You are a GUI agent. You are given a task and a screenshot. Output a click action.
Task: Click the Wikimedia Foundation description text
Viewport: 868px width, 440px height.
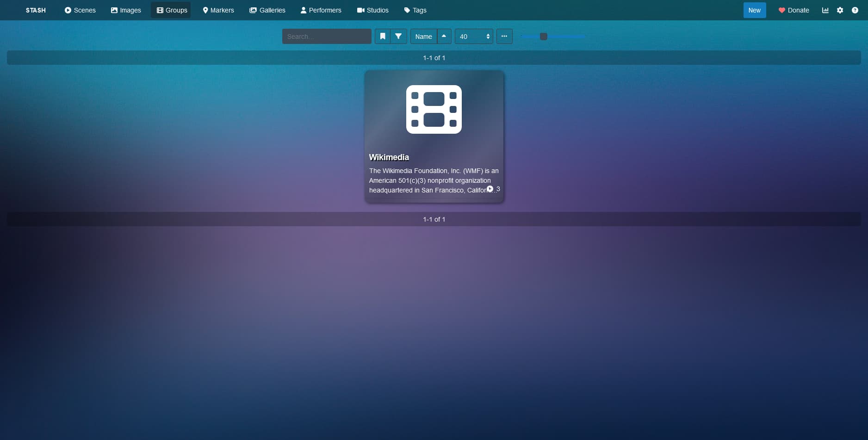click(434, 180)
